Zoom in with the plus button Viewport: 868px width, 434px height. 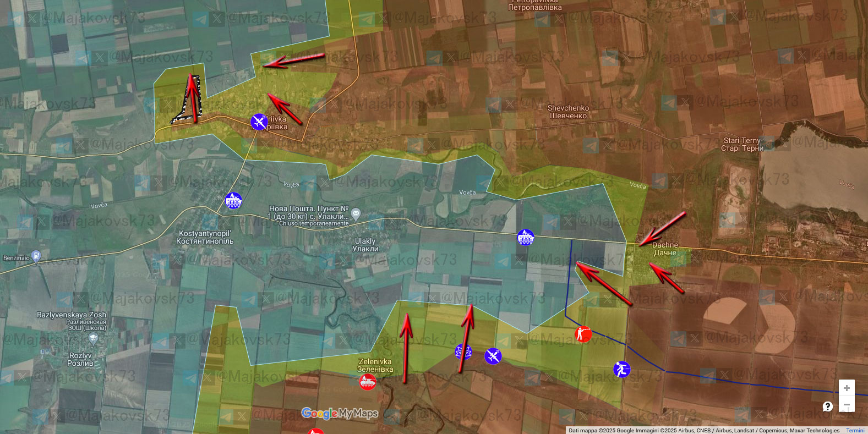847,388
